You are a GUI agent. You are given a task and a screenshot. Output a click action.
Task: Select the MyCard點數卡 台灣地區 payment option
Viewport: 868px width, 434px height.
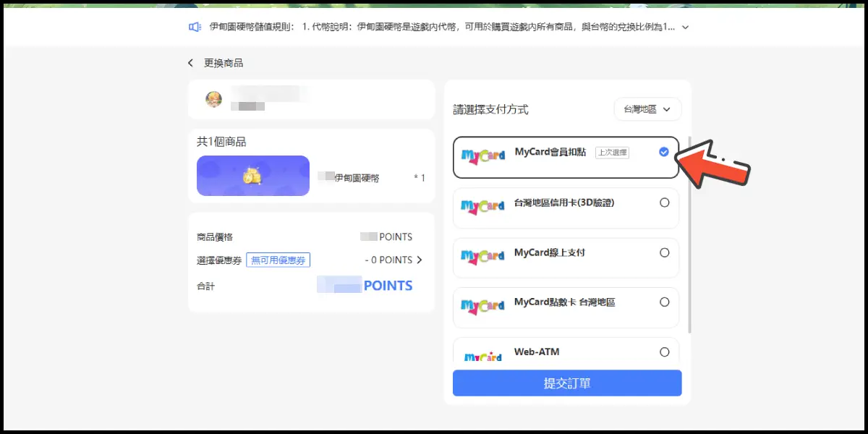pyautogui.click(x=565, y=302)
